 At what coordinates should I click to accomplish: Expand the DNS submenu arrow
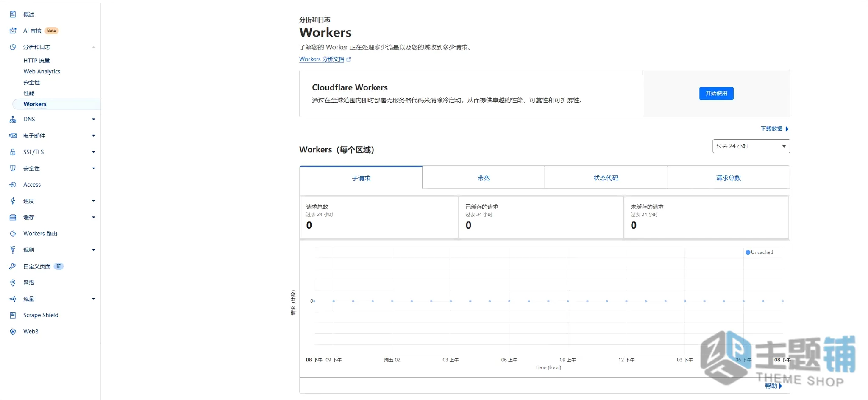click(x=93, y=120)
